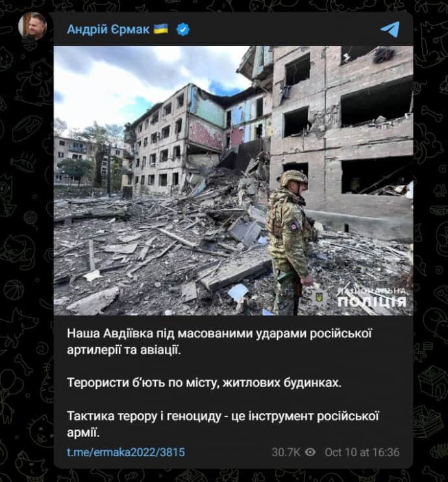Click the police trident emblem in photo

pos(319,298)
